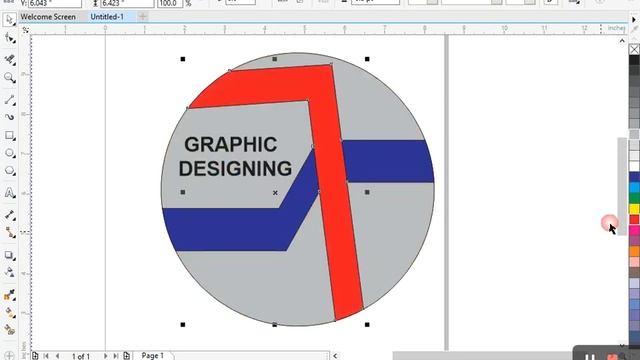
Task: Pick the Freehand line tool
Action: [x=9, y=100]
